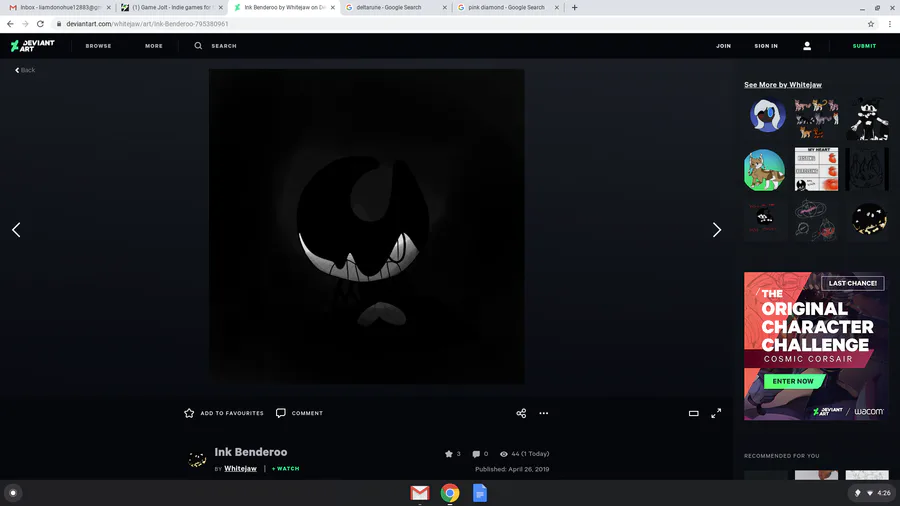Toggle theater mode rectangle icon
The image size is (900, 506).
pos(693,413)
